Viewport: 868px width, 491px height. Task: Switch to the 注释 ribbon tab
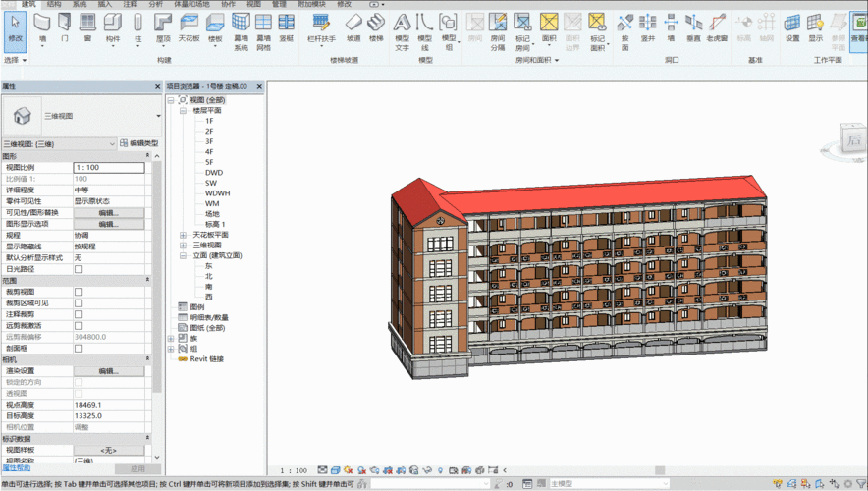tap(131, 5)
